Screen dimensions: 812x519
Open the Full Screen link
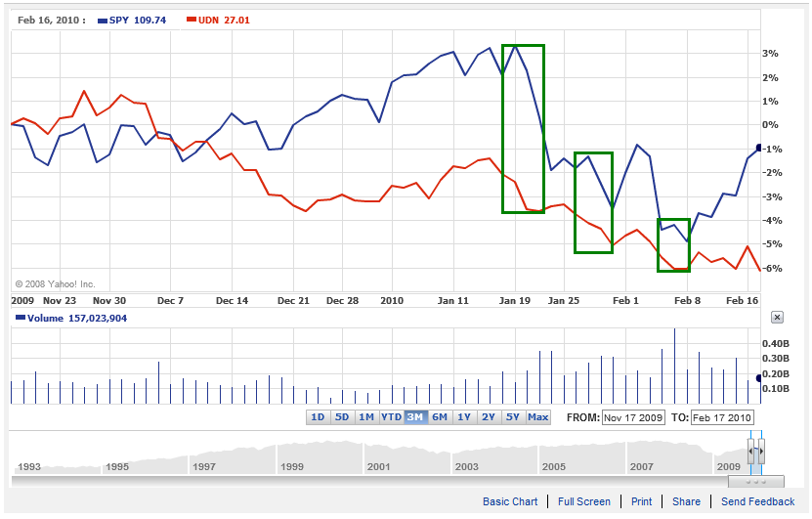point(584,501)
